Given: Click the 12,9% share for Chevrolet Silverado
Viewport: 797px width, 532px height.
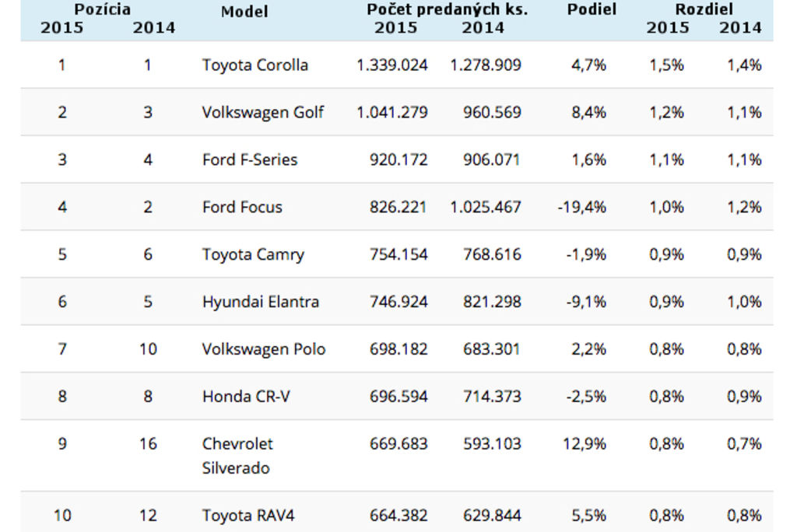Looking at the screenshot, I should pyautogui.click(x=584, y=444).
